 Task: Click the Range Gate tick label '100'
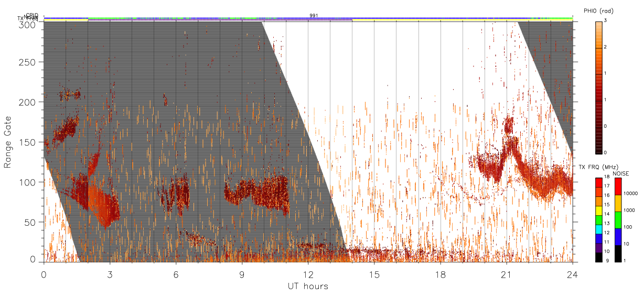coord(27,182)
